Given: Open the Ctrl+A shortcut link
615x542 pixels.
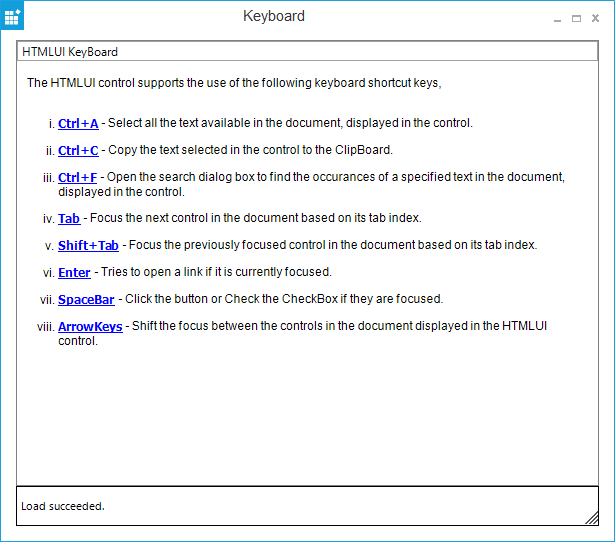Looking at the screenshot, I should click(x=78, y=123).
